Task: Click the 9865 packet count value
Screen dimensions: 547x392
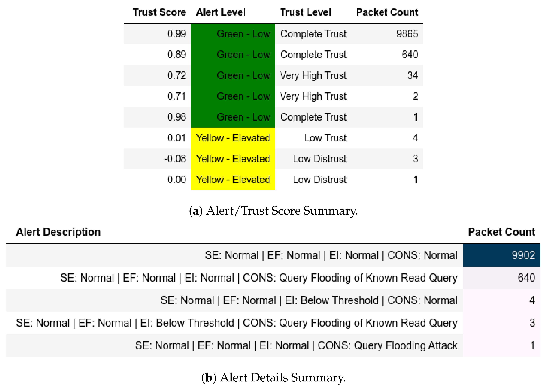Action: 407,34
